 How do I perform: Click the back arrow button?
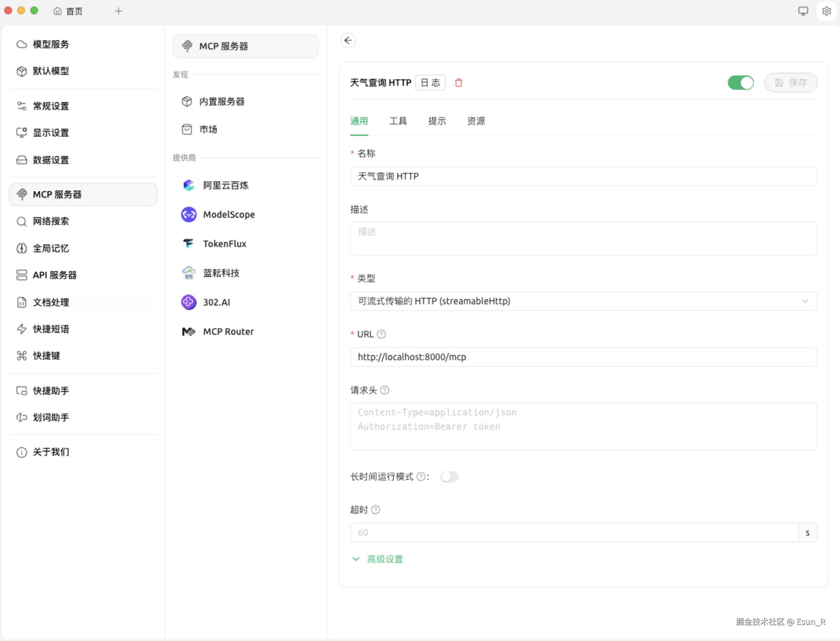click(x=348, y=40)
